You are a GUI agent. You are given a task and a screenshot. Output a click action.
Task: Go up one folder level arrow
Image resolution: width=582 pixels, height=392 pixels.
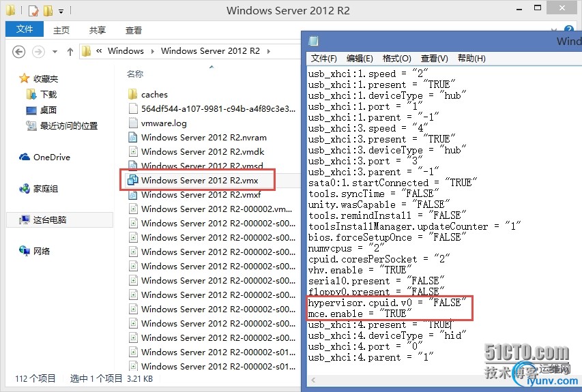point(70,52)
